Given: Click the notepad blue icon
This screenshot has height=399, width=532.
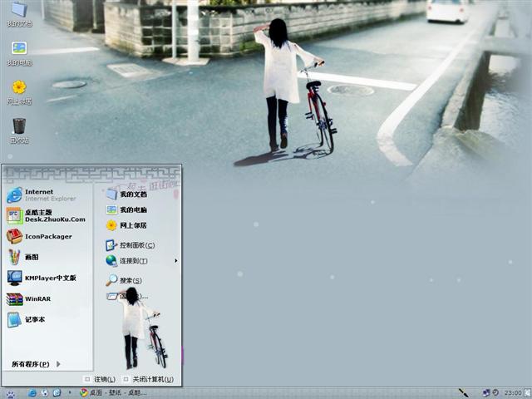Looking at the screenshot, I should point(14,319).
